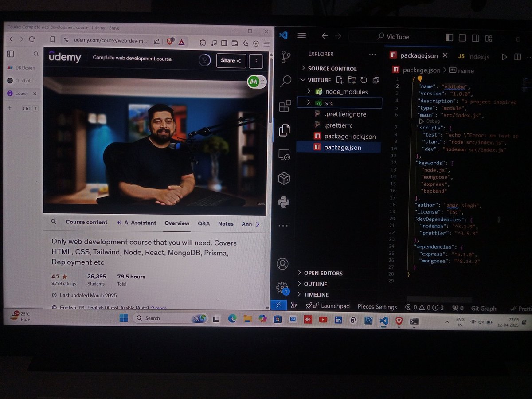The image size is (532, 399).
Task: Open the Search view in VS Code
Action: [x=286, y=81]
